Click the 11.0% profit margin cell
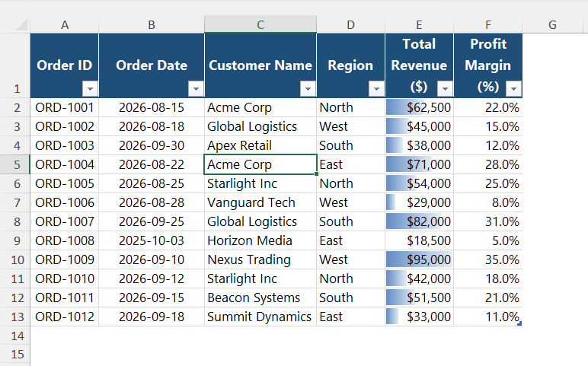This screenshot has height=366, width=588. pos(488,317)
